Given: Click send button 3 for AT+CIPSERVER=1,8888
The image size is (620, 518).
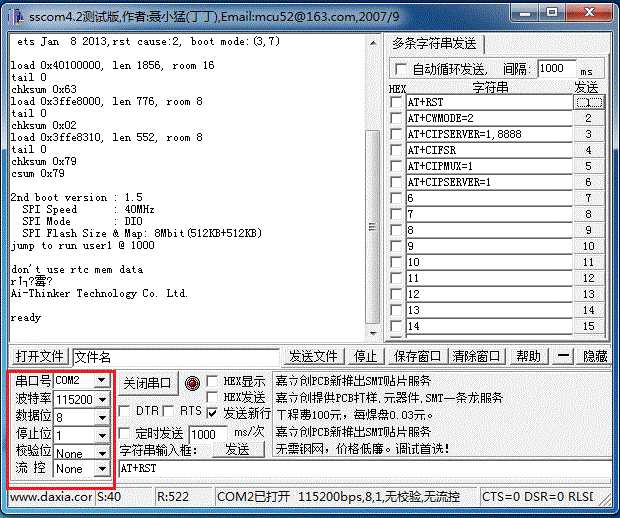Looking at the screenshot, I should coord(589,134).
